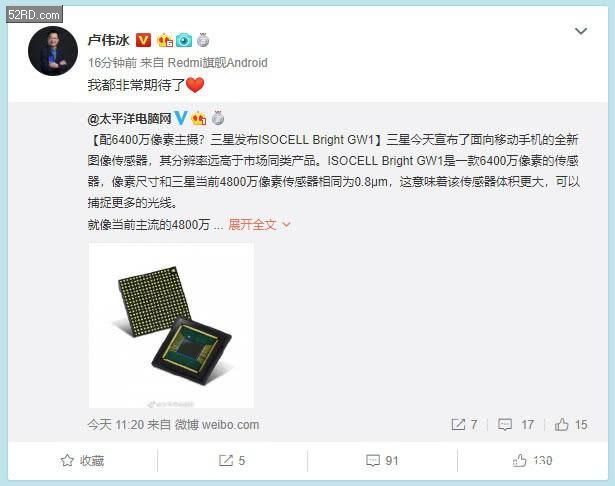Click the silver medal badge beside 卢伟冰

pos(203,40)
